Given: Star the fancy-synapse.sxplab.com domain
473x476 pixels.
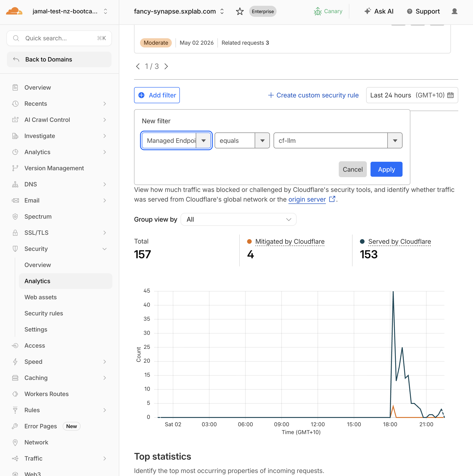Looking at the screenshot, I should click(x=239, y=11).
